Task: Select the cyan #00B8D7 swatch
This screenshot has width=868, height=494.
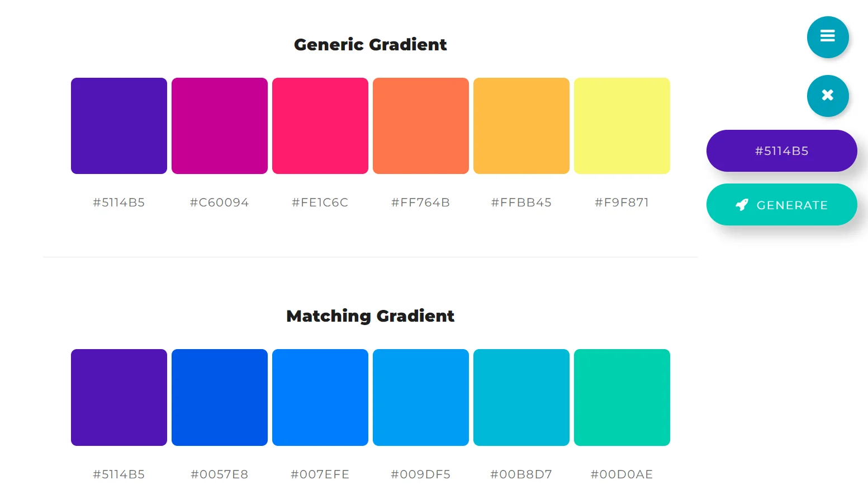Action: pos(521,397)
